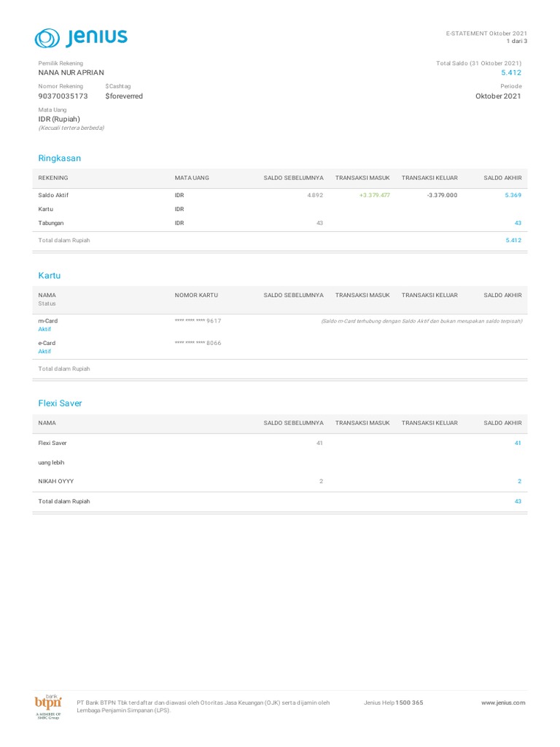Select the account holder name NANA NUR APRIAN

[x=71, y=72]
